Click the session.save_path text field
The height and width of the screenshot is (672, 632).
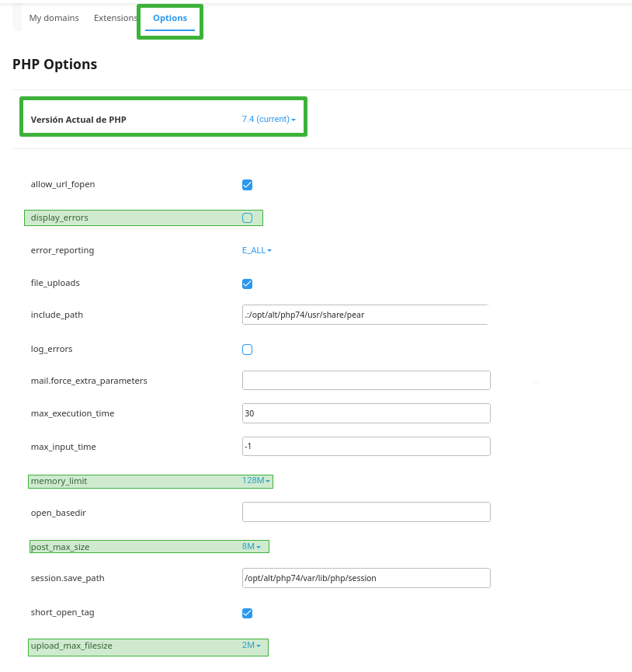[366, 578]
